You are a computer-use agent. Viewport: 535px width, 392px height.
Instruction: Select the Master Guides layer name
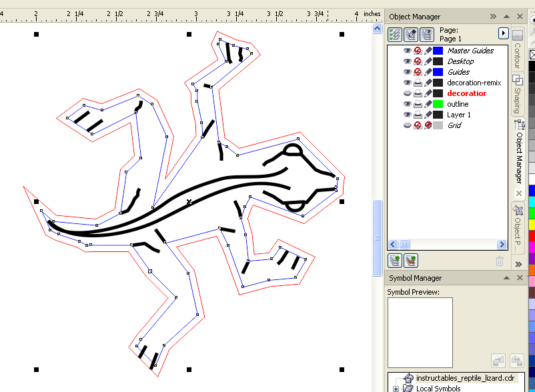click(x=470, y=51)
